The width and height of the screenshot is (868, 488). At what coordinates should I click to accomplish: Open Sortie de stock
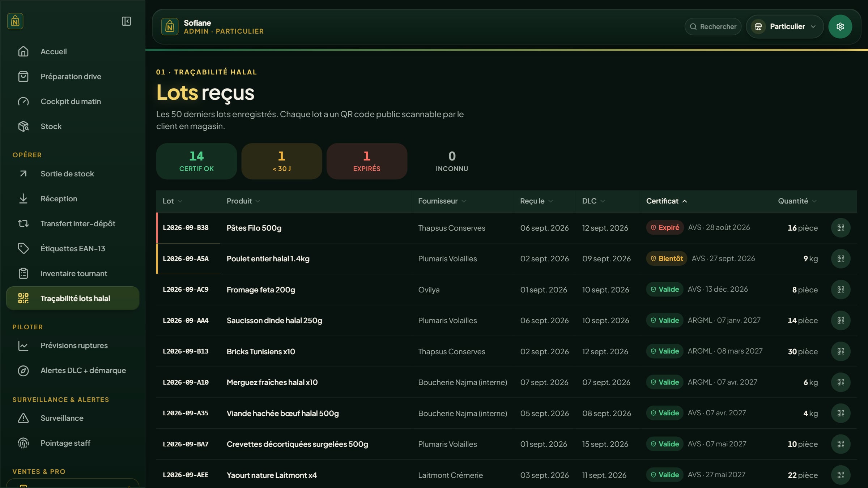[x=73, y=174]
